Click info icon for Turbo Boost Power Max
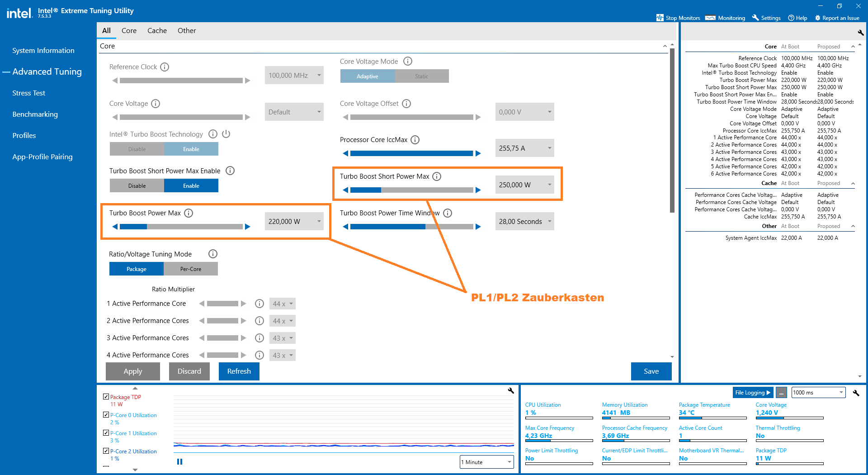Screen dimensions: 868x475 [189, 213]
